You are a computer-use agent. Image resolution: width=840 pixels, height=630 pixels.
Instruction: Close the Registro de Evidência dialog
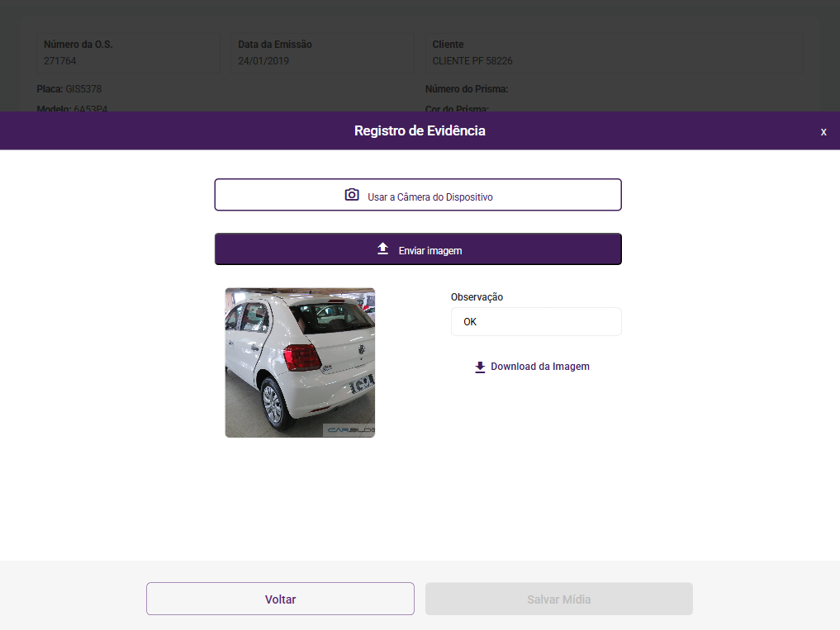click(x=823, y=132)
